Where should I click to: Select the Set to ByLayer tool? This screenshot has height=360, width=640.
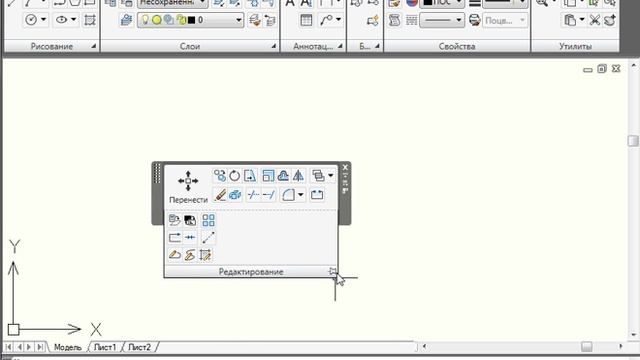(174, 220)
